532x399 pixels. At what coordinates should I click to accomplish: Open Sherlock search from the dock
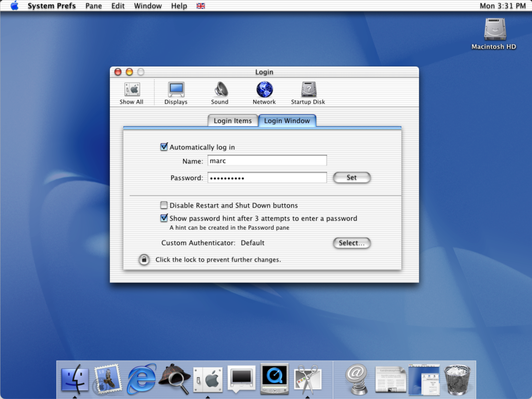pos(174,379)
